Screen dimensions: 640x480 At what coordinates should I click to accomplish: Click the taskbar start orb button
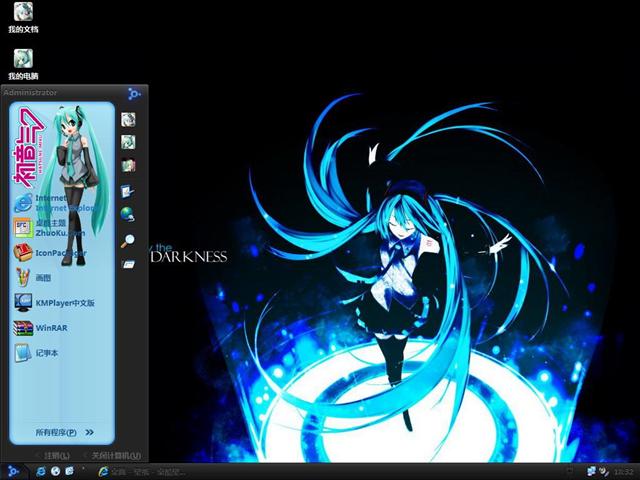point(13,472)
